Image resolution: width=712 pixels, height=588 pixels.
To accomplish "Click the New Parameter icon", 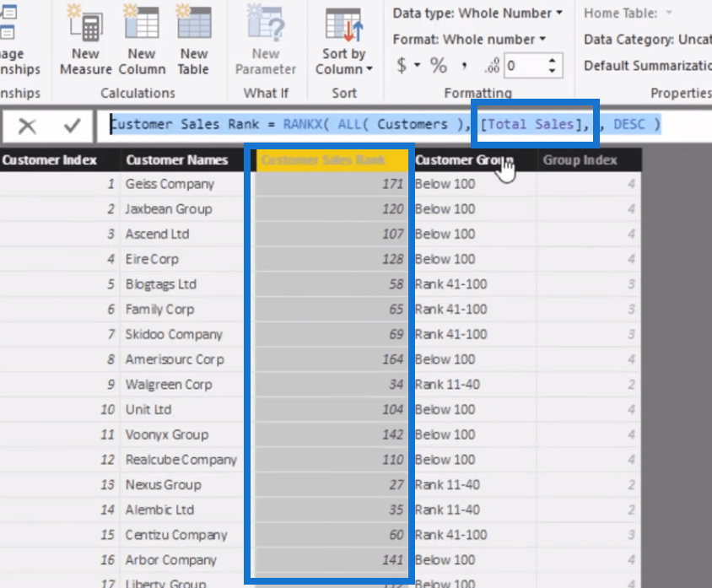I will pos(266,24).
